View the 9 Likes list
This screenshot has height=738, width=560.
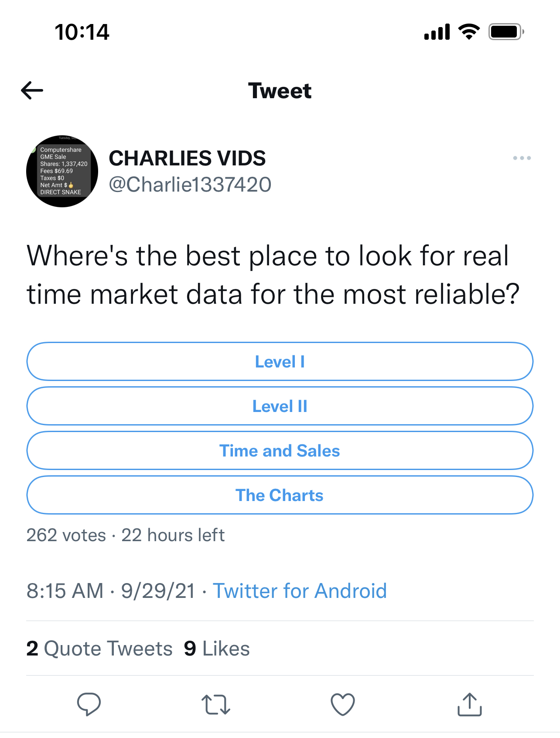coord(217,649)
